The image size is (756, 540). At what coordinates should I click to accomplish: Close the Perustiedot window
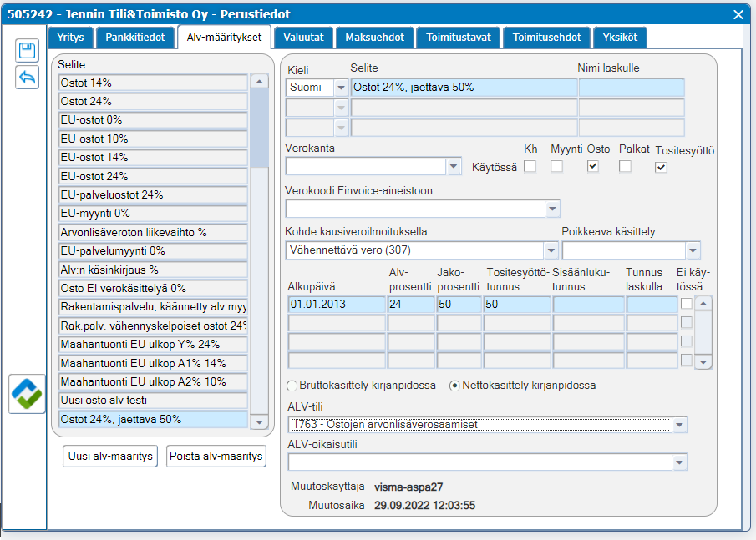(x=738, y=14)
